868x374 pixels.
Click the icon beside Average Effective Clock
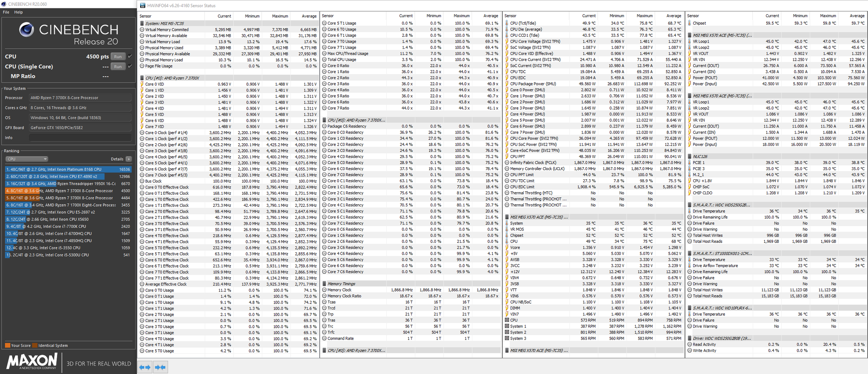pos(142,284)
